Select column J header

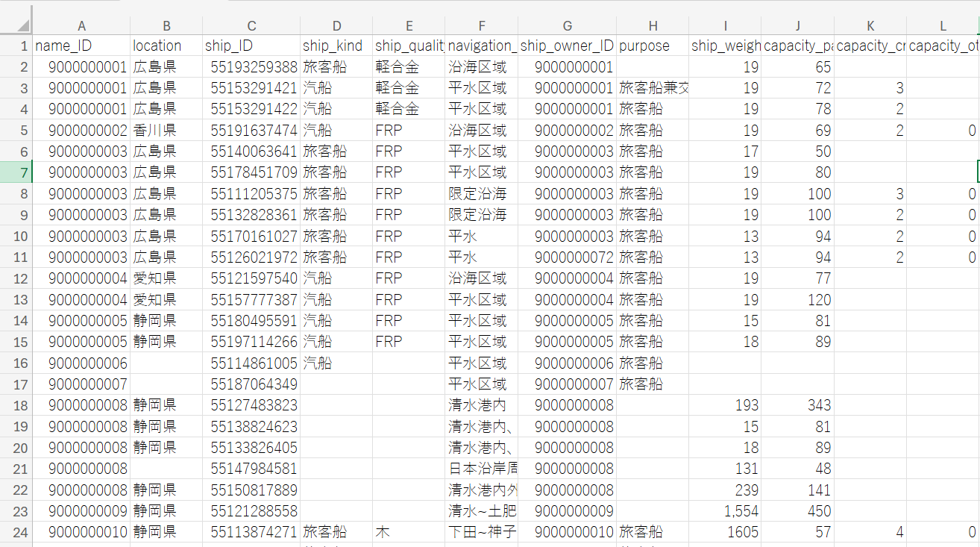(797, 25)
